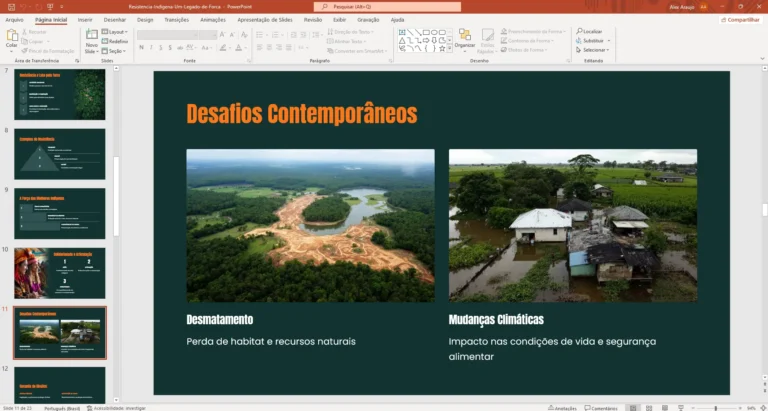Select the straight line shape in gallery

[x=410, y=32]
